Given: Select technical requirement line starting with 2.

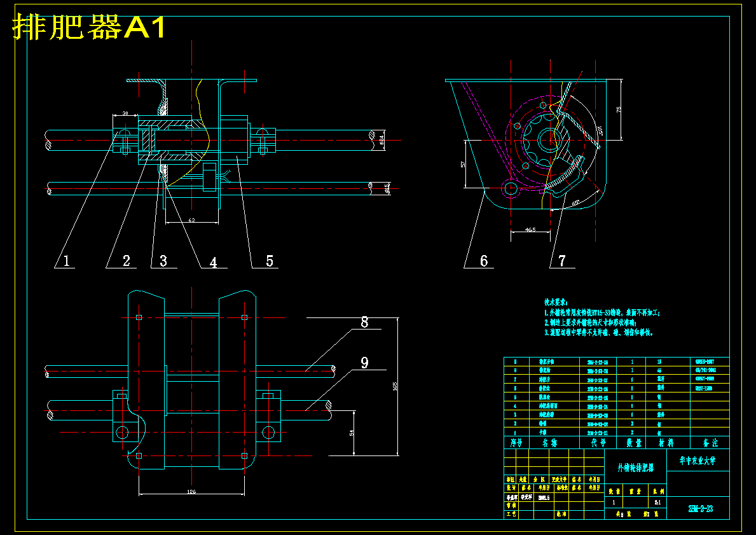Looking at the screenshot, I should [x=590, y=323].
